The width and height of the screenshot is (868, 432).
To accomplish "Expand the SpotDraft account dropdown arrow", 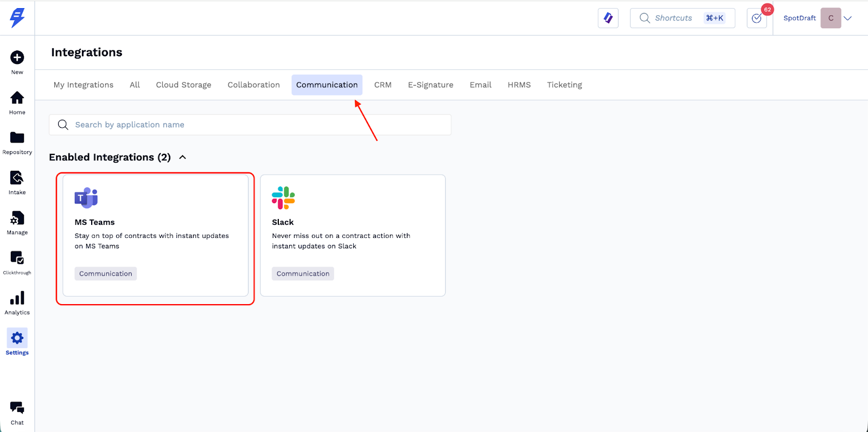I will tap(848, 18).
